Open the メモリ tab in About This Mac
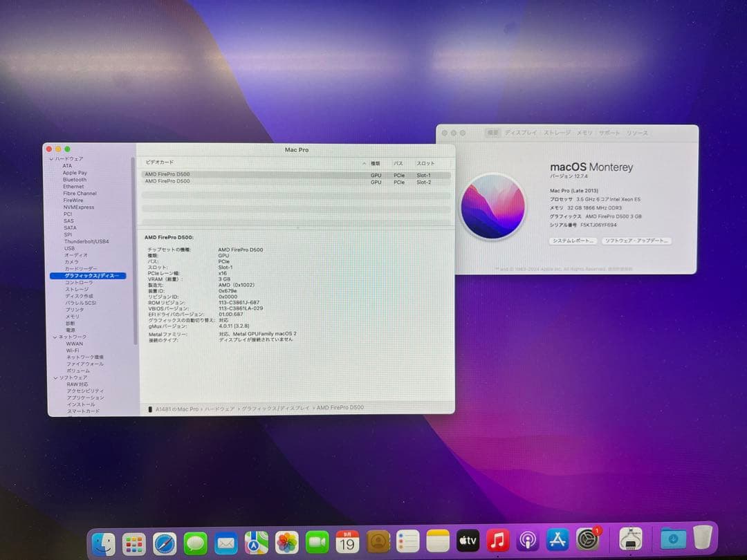This screenshot has width=747, height=560. click(x=584, y=133)
